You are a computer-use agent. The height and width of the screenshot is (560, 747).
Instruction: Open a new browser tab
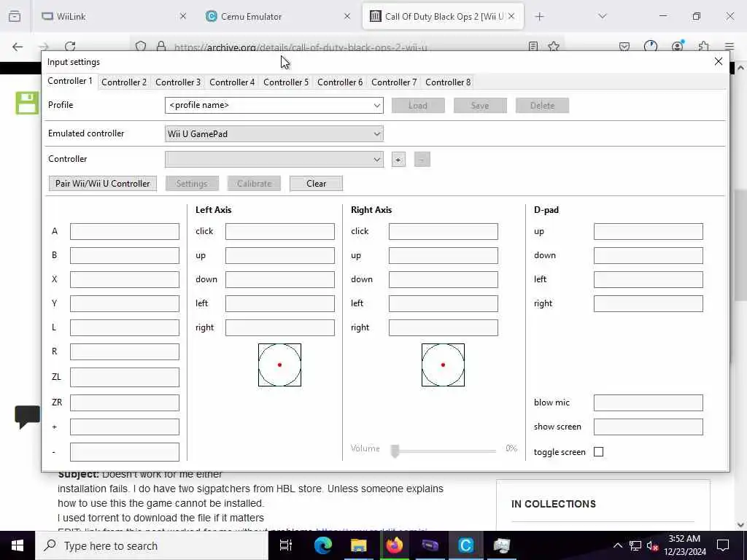(539, 16)
